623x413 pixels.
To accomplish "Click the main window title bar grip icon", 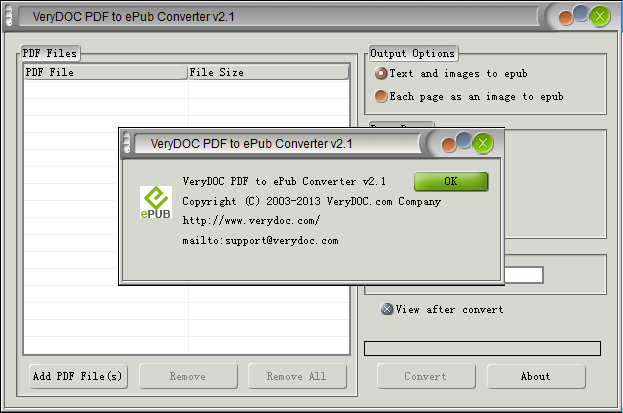I will [x=9, y=16].
